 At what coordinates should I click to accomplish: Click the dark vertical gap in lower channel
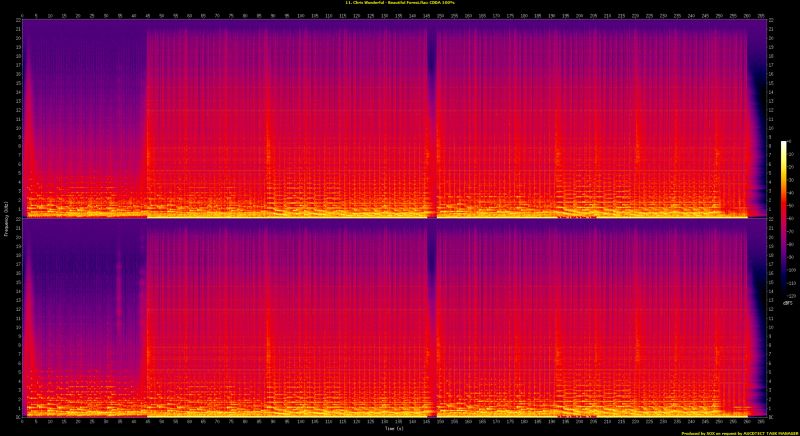(x=431, y=310)
